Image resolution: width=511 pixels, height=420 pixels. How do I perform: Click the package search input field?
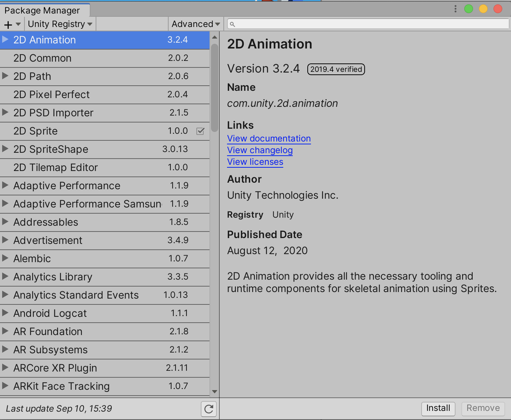tap(368, 24)
